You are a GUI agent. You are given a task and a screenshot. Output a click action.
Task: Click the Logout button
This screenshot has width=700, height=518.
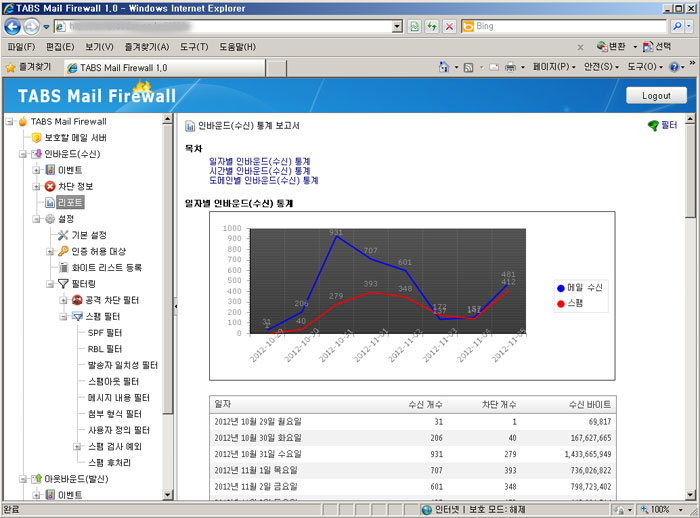656,96
